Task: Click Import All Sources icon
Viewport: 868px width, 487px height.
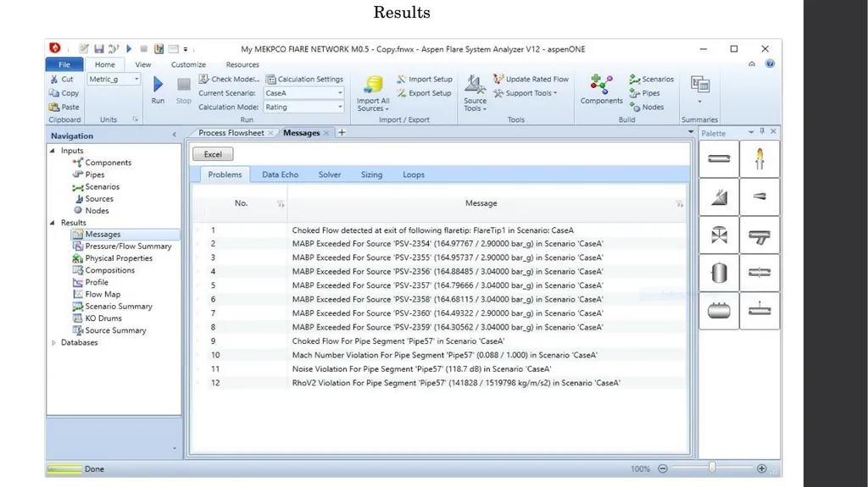Action: coord(373,84)
